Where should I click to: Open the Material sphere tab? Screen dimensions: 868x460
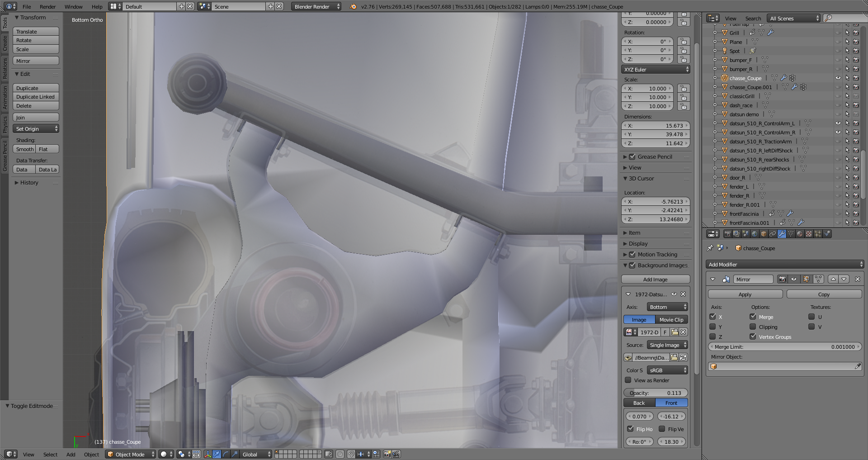[800, 234]
